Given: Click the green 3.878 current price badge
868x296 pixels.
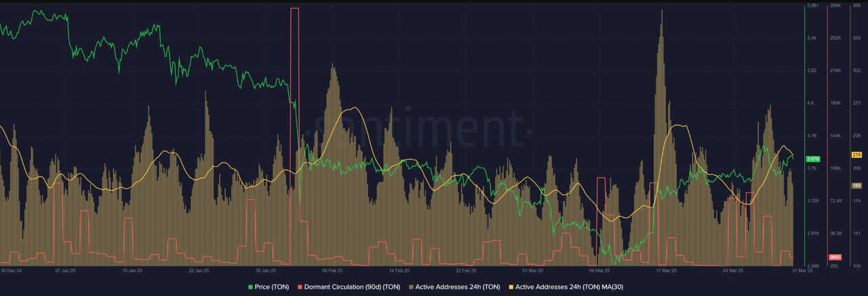Looking at the screenshot, I should tap(812, 159).
